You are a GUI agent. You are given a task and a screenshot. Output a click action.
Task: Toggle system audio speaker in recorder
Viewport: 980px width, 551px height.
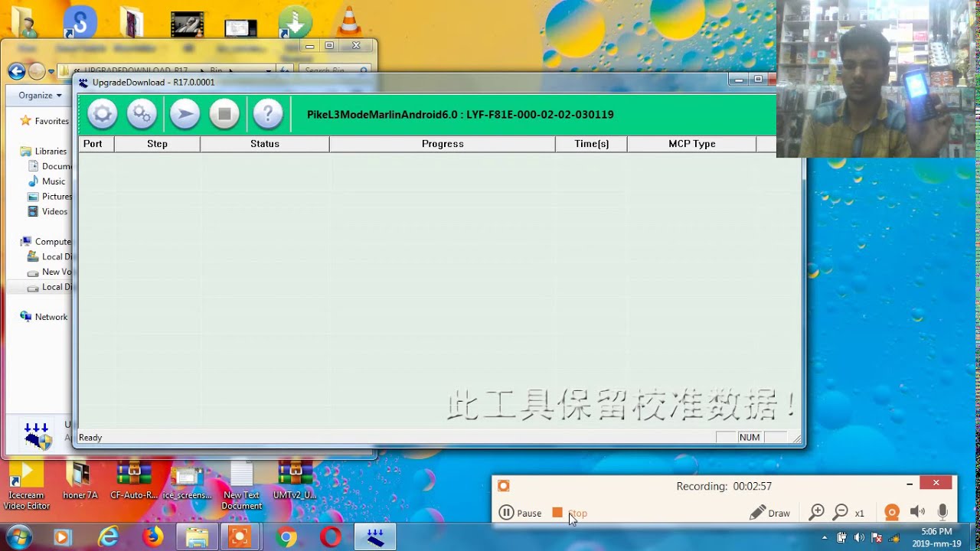pos(917,513)
